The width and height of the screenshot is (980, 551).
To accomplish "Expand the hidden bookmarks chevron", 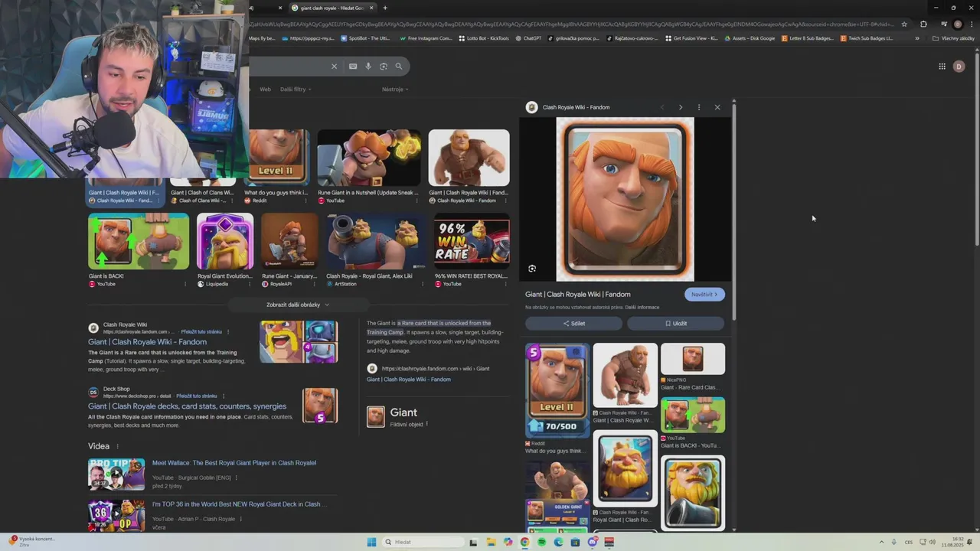I will [917, 38].
